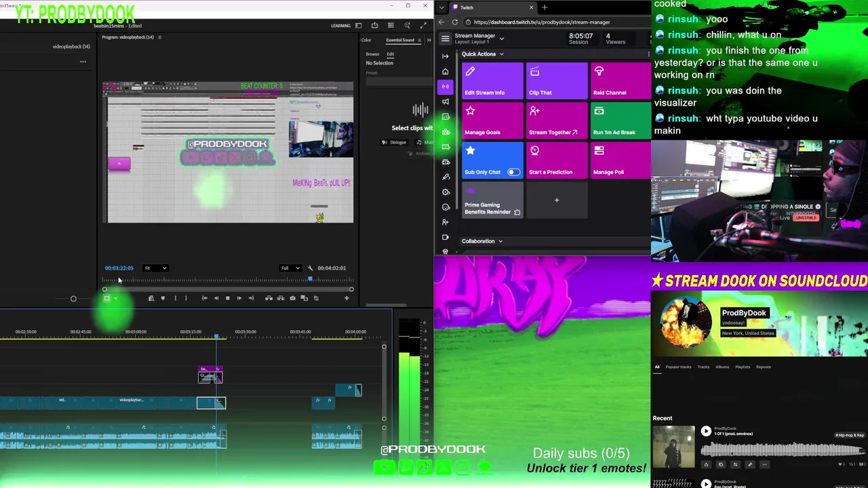
Task: Go to In point in Premiere transport
Action: pyautogui.click(x=204, y=298)
